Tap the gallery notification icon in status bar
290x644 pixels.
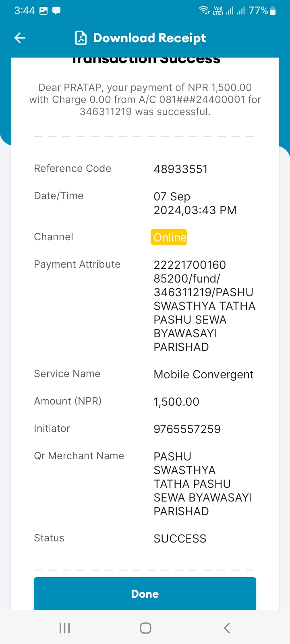pos(43,11)
